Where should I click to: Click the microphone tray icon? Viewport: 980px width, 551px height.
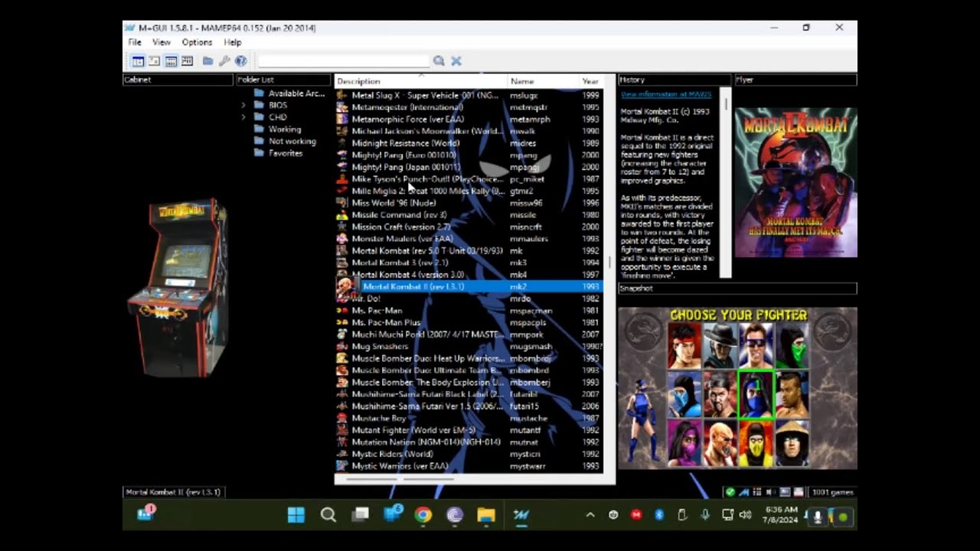click(705, 515)
